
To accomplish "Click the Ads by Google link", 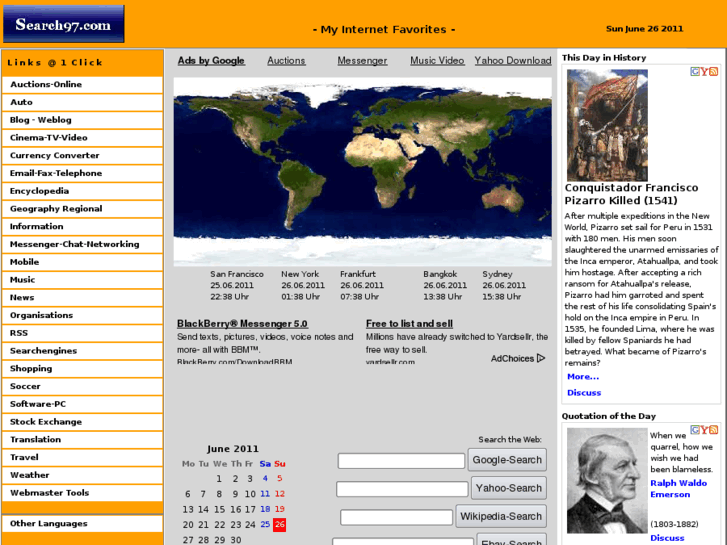I will pos(211,61).
